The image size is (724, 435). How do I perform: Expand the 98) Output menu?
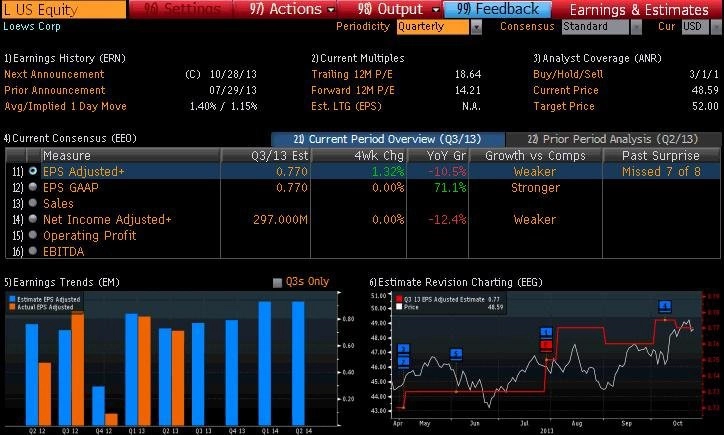[x=398, y=9]
